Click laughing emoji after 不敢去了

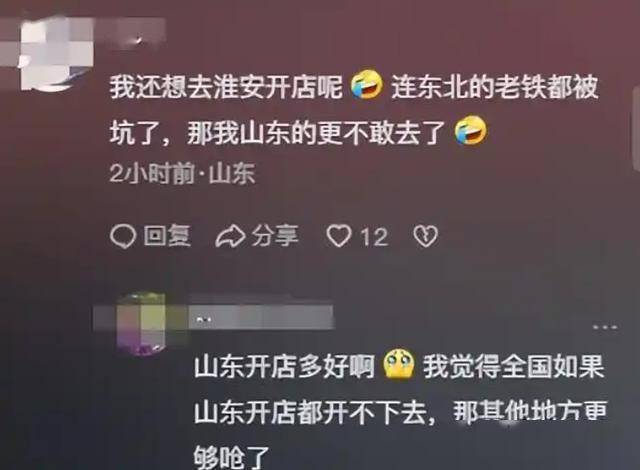pos(471,131)
